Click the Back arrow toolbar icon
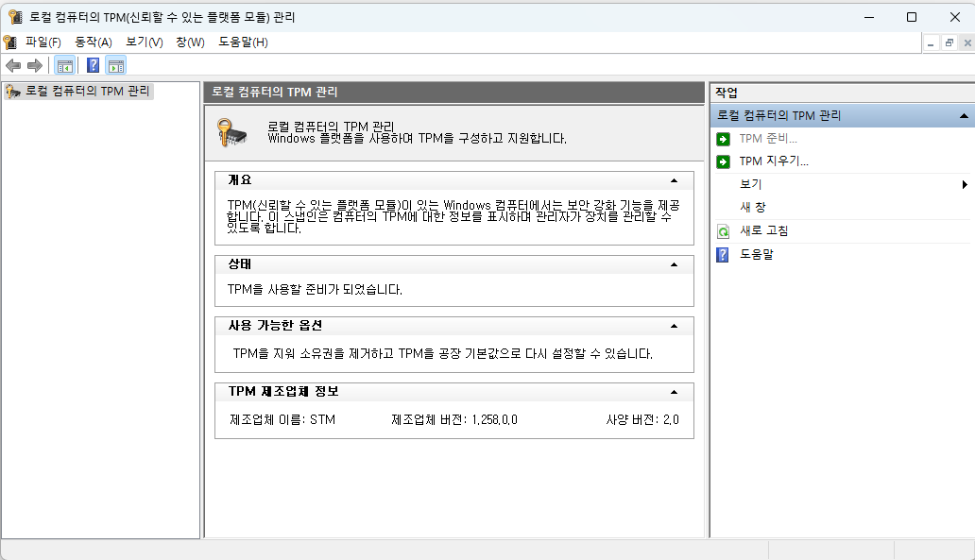 tap(13, 65)
